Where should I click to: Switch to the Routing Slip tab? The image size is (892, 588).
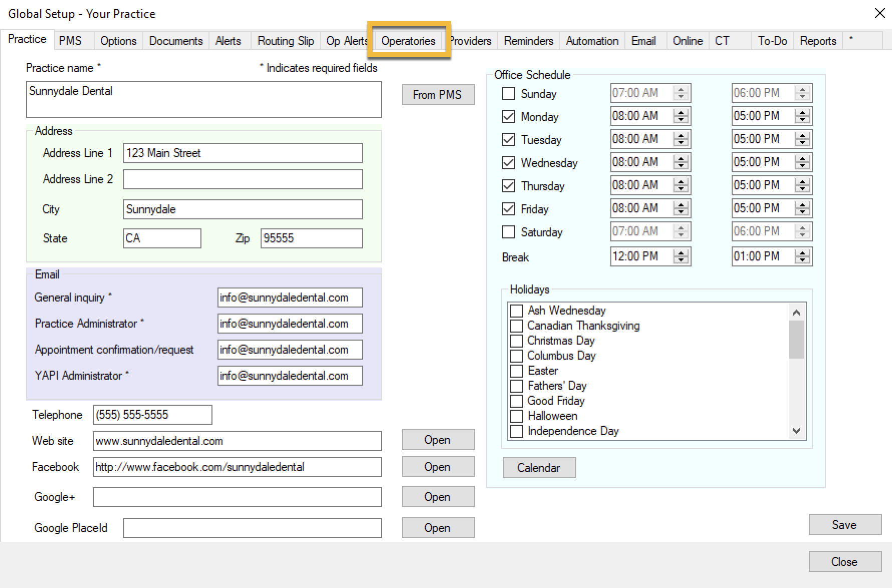click(285, 41)
